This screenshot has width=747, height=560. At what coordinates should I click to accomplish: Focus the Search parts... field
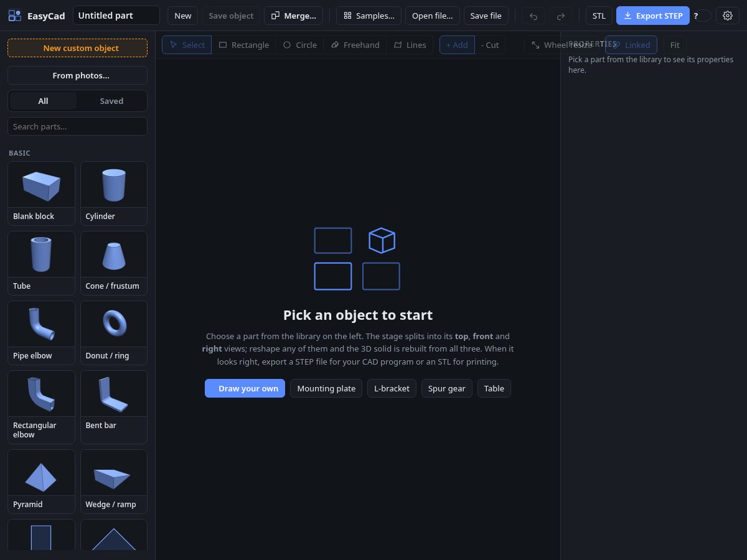coord(77,126)
